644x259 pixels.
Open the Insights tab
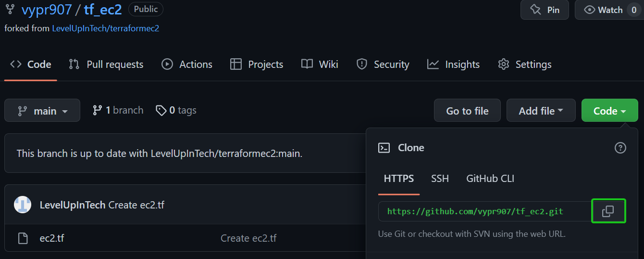click(x=453, y=65)
